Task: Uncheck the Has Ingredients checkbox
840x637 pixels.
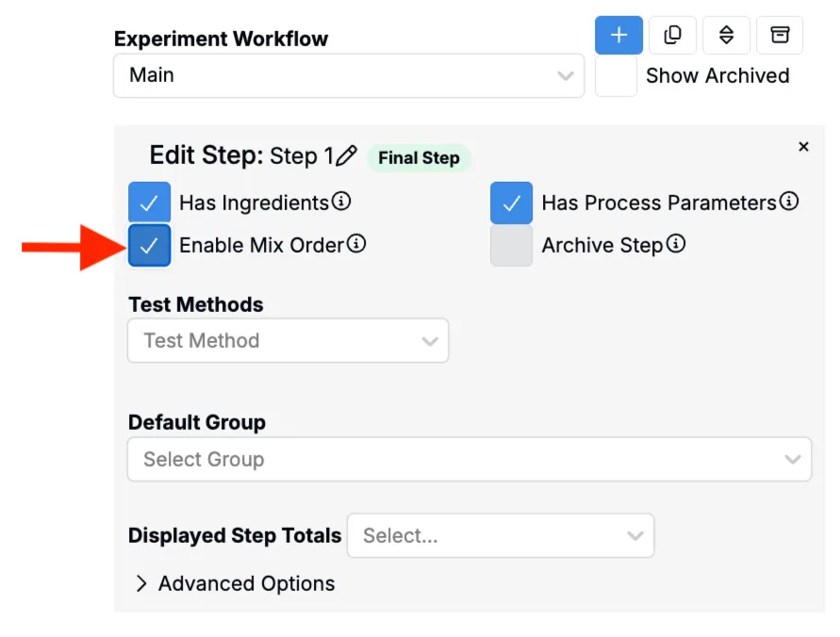Action: (150, 203)
